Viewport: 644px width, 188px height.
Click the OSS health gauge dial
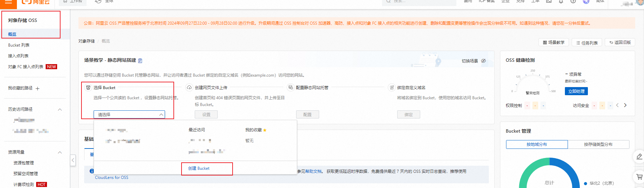point(533,83)
